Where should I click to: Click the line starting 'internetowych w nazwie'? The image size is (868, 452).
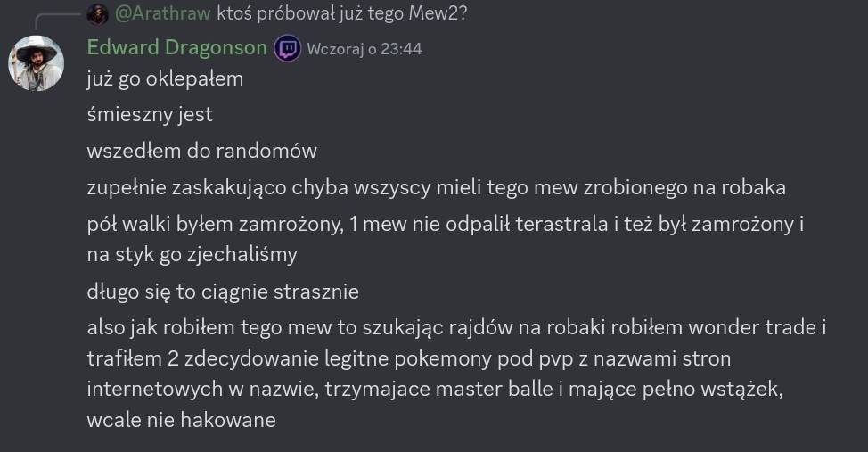click(435, 390)
